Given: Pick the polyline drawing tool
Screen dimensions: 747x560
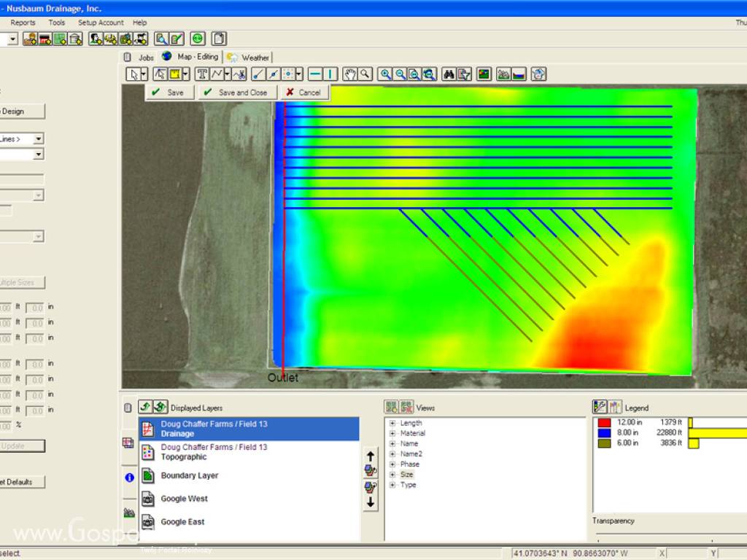Looking at the screenshot, I should [x=217, y=74].
